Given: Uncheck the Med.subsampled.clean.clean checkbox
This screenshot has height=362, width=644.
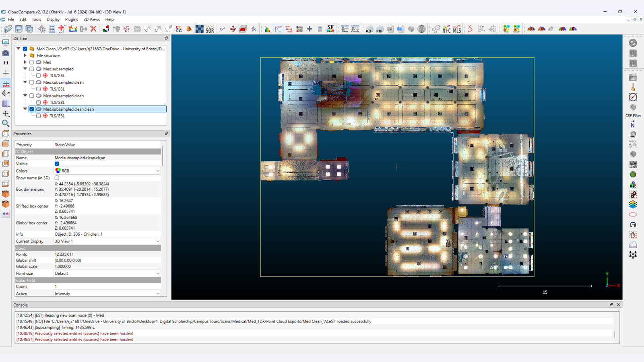Looking at the screenshot, I should click(32, 109).
